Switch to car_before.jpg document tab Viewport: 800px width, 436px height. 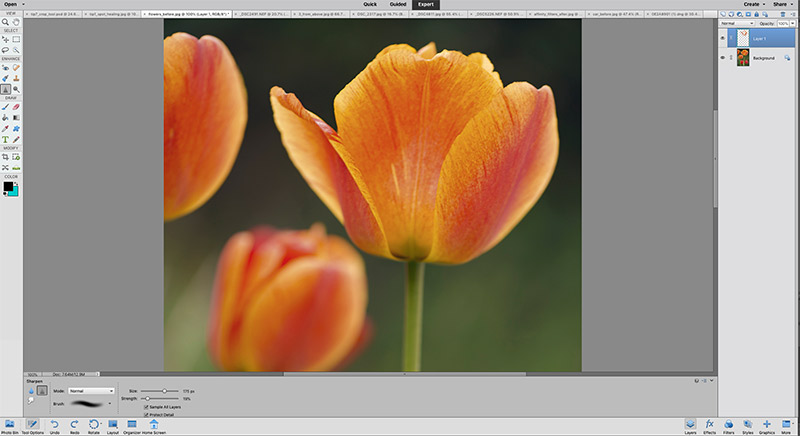(615, 14)
